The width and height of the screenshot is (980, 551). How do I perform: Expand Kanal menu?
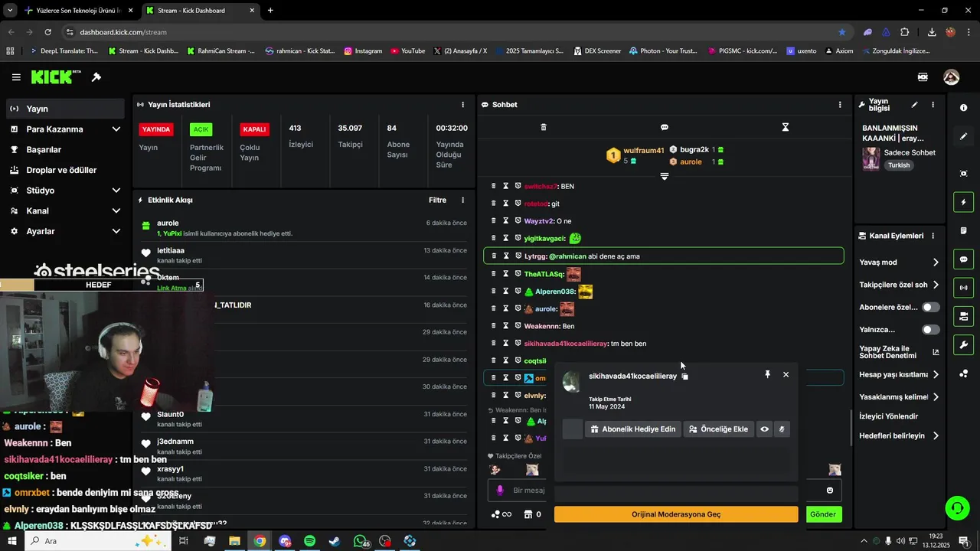click(x=116, y=210)
